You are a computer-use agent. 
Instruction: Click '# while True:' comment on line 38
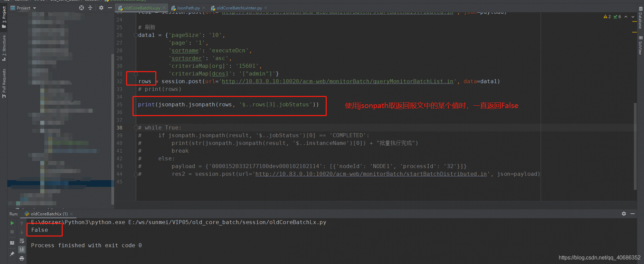[160, 128]
